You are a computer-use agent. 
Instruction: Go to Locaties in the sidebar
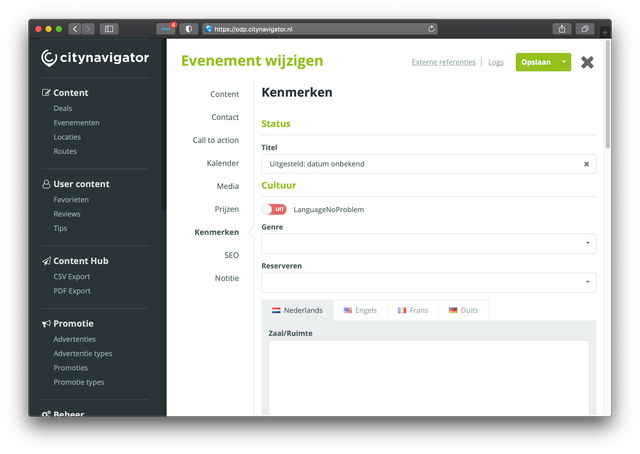67,137
